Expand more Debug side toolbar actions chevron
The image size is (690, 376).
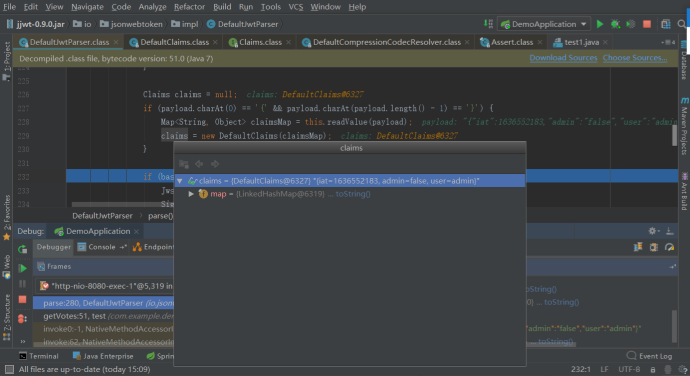(22, 341)
